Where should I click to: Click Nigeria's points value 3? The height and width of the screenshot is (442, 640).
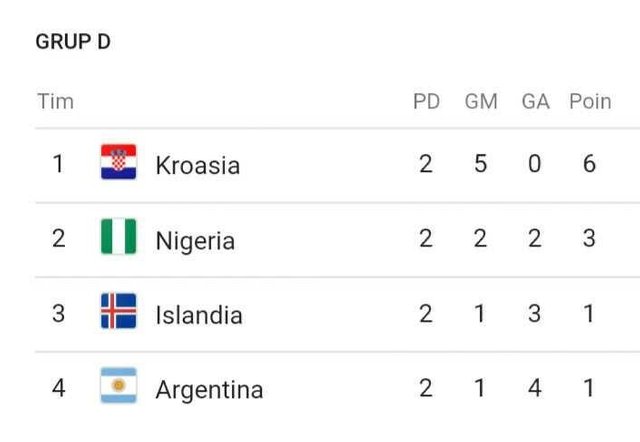click(x=589, y=239)
